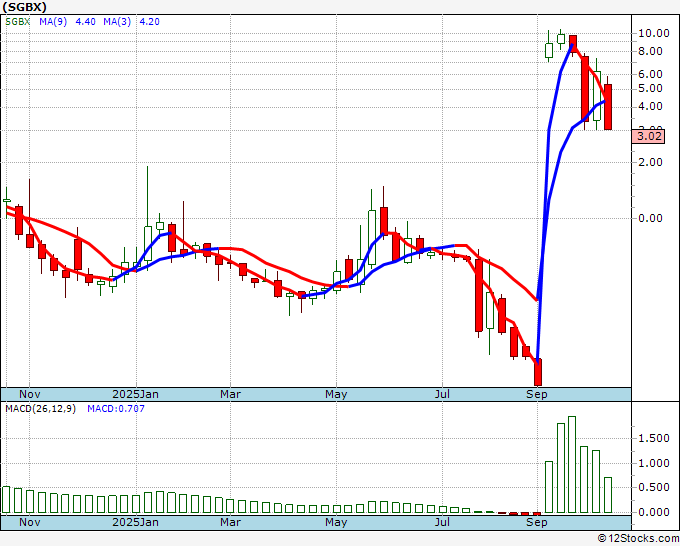Click the latest red candlestick ending near 3.02

pyautogui.click(x=608, y=107)
